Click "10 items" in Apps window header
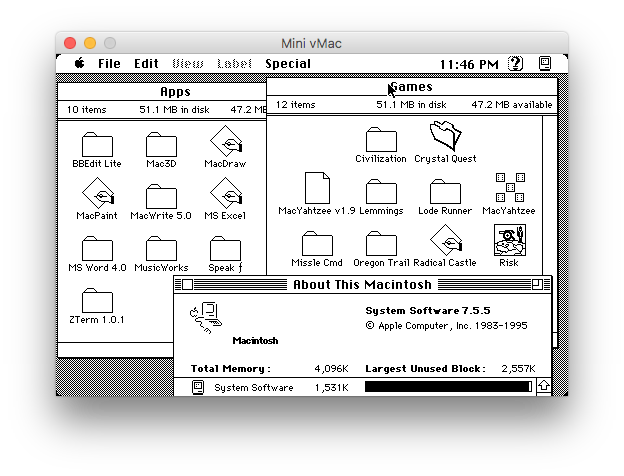The width and height of the screenshot is (624, 476). point(86,109)
